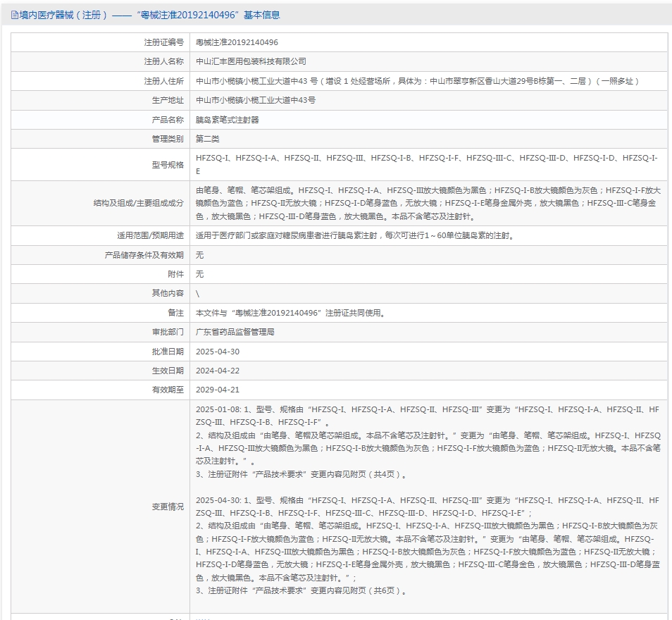This screenshot has width=672, height=620.
Task: Click the label 其他内容
Action: 168,293
